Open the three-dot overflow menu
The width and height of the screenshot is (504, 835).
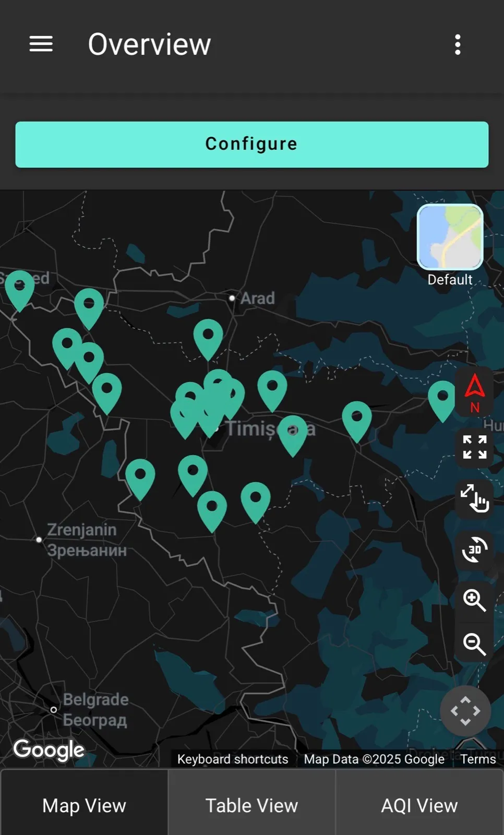click(458, 45)
